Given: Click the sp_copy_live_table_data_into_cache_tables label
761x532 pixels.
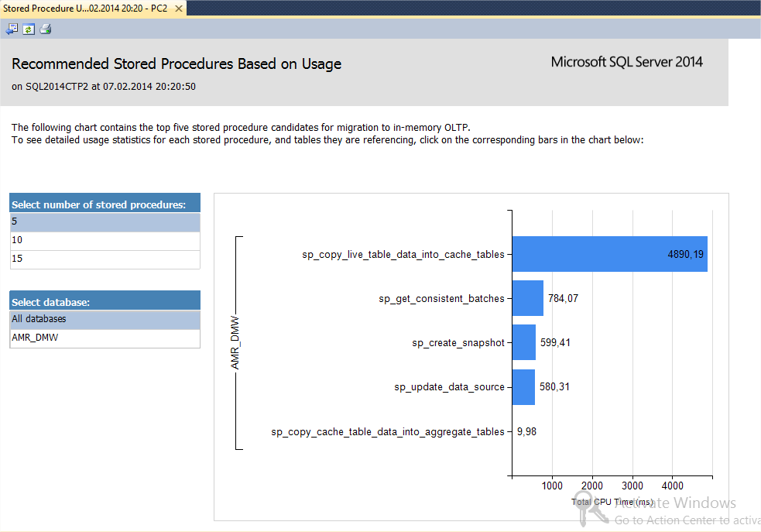Looking at the screenshot, I should click(x=403, y=254).
